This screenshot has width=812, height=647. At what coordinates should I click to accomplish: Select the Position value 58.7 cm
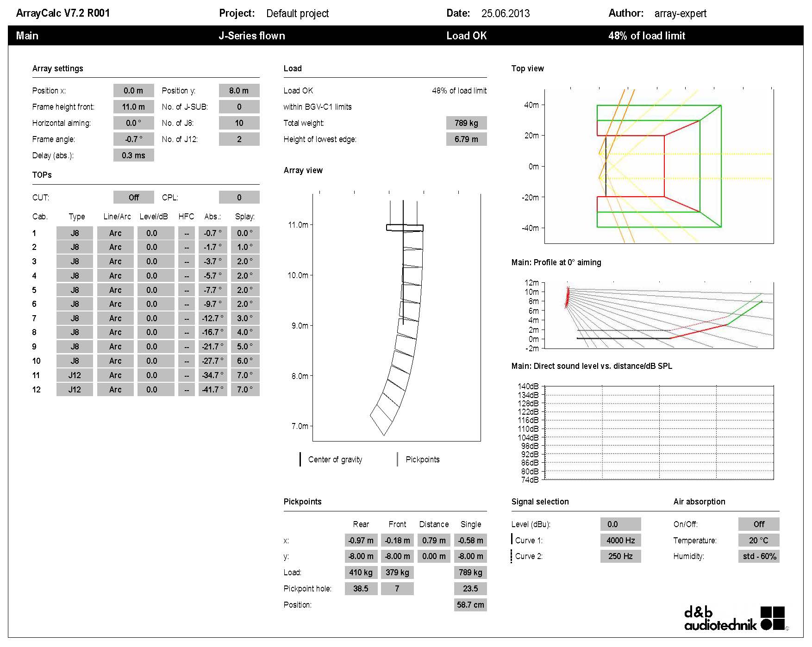(470, 605)
